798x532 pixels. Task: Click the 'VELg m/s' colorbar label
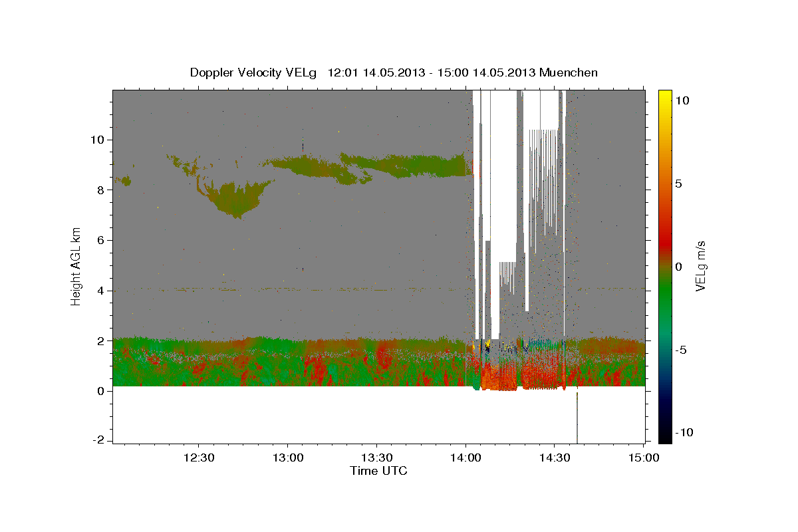click(x=702, y=266)
